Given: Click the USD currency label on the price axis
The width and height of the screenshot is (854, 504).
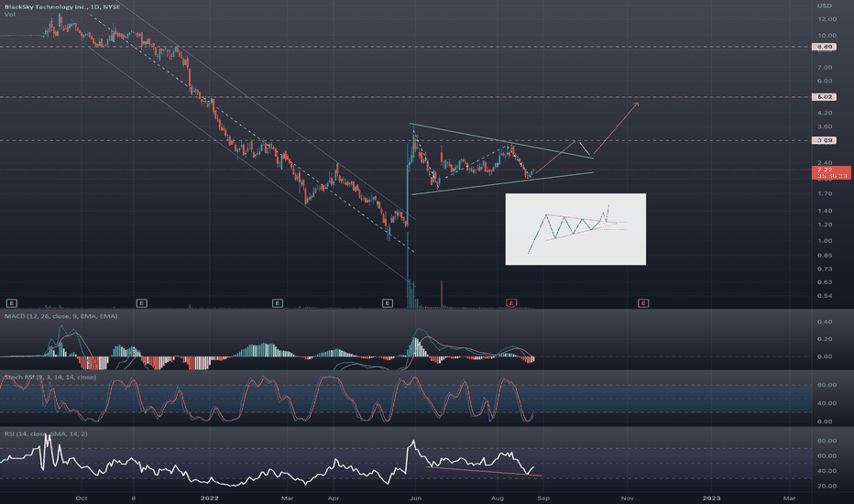Looking at the screenshot, I should tap(824, 6).
